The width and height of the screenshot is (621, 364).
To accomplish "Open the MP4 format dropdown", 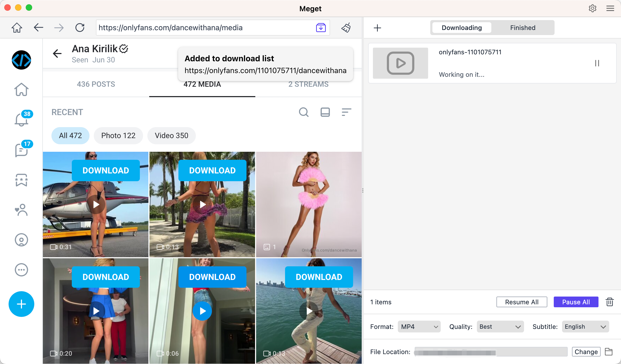I will tap(419, 327).
